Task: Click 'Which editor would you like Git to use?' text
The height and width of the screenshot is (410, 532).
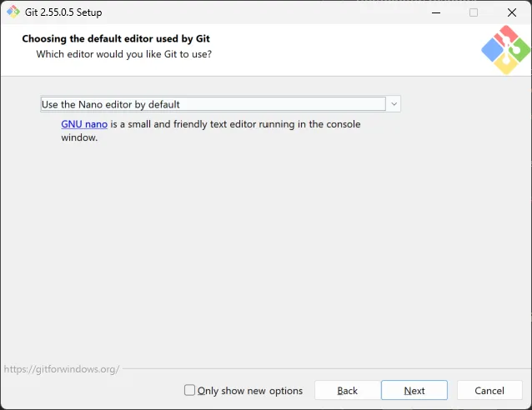Action: (124, 54)
